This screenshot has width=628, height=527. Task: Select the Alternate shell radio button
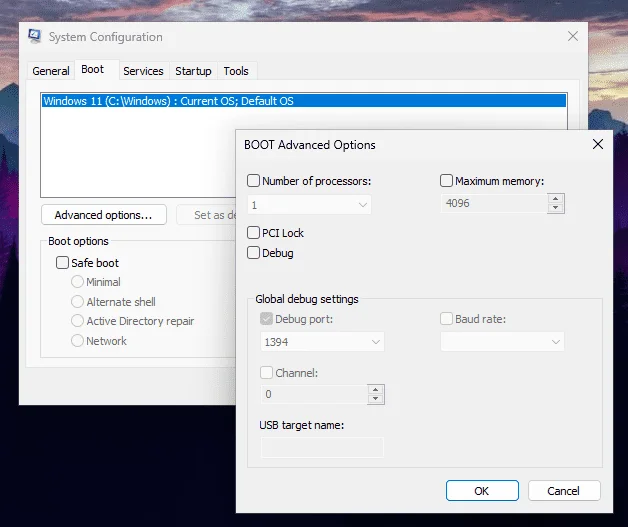[x=77, y=302]
